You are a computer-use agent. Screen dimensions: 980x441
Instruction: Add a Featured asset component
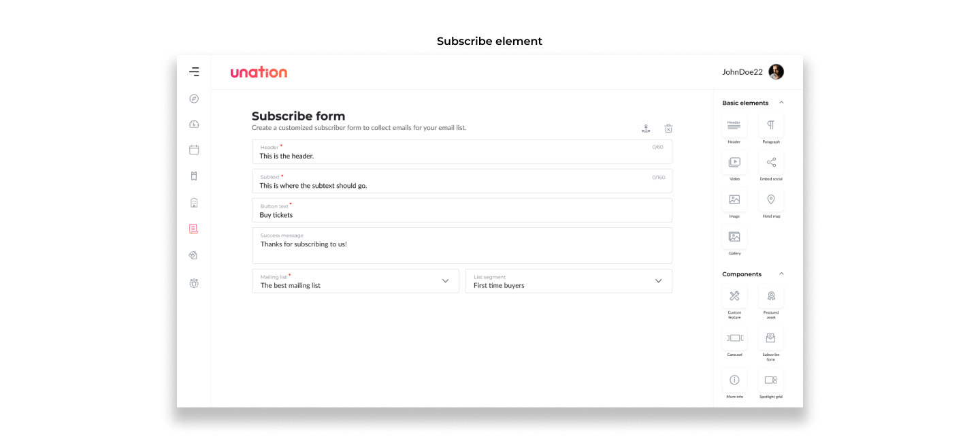pyautogui.click(x=771, y=296)
